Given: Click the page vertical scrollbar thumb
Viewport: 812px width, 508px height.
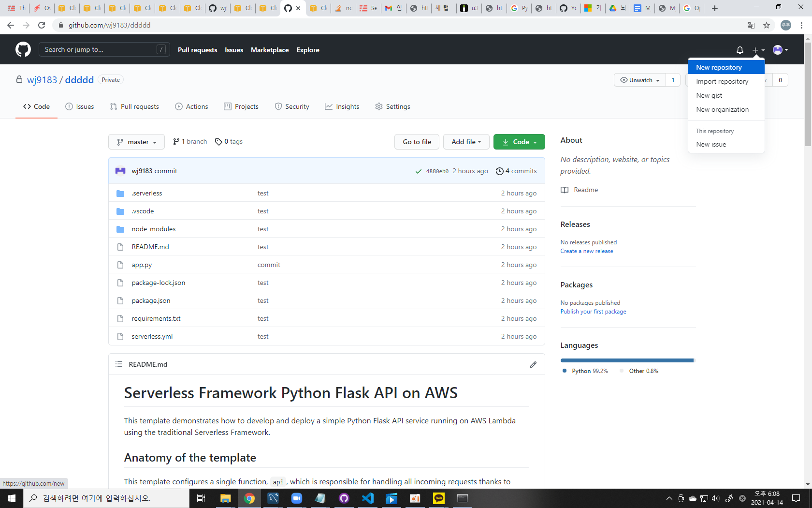Looking at the screenshot, I should click(x=808, y=94).
